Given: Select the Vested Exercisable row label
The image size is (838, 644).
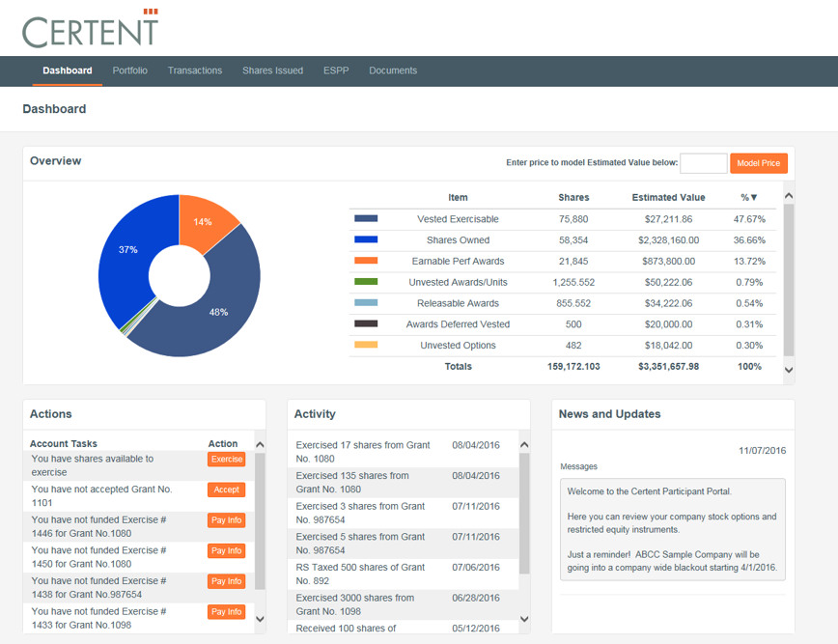Looking at the screenshot, I should (x=458, y=219).
